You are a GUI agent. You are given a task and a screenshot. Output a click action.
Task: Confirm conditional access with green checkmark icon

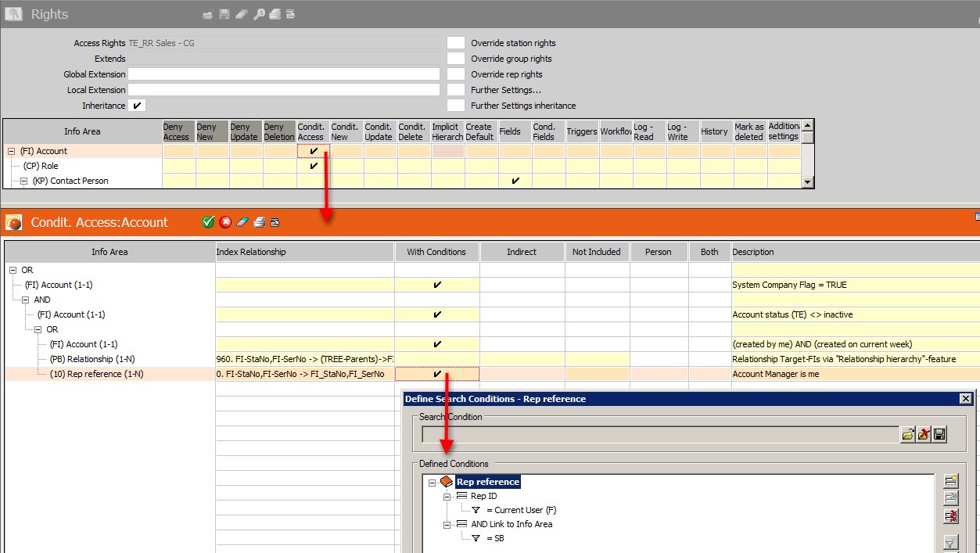click(208, 222)
